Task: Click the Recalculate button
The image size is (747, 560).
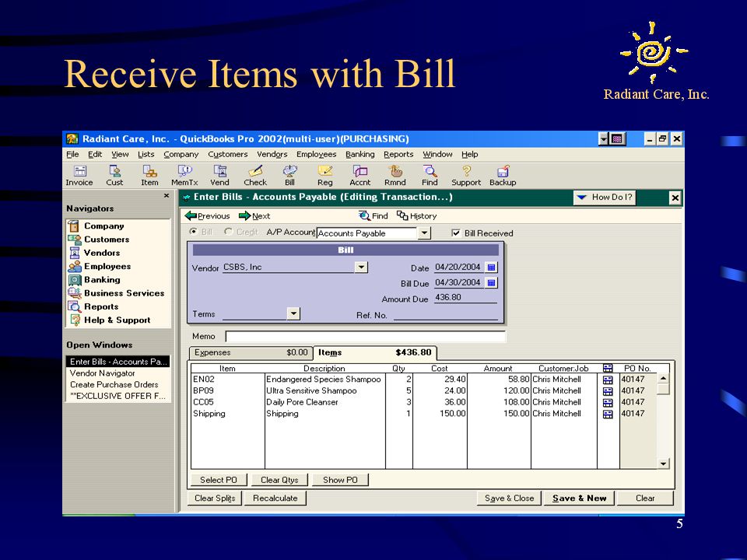Action: (275, 498)
